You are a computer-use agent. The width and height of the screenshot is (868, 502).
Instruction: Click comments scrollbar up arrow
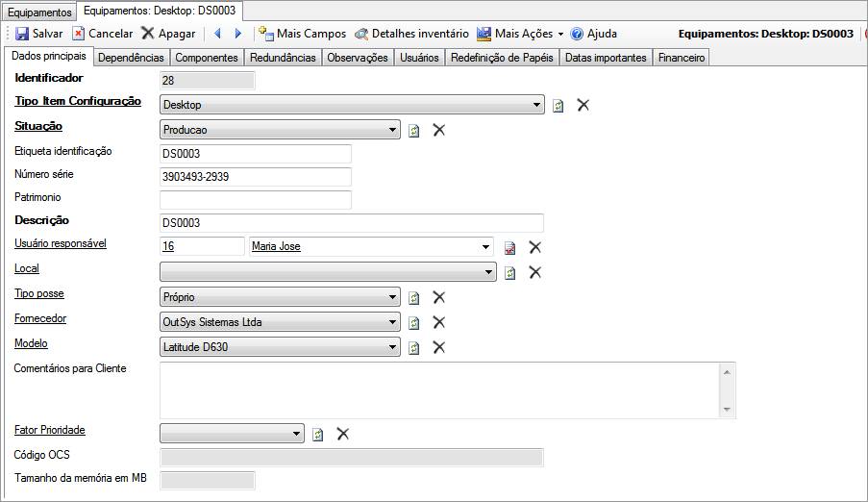pyautogui.click(x=727, y=372)
